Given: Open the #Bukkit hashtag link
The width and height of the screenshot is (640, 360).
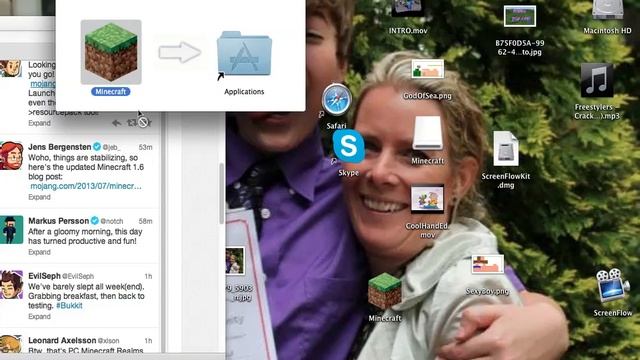Looking at the screenshot, I should coord(69,305).
